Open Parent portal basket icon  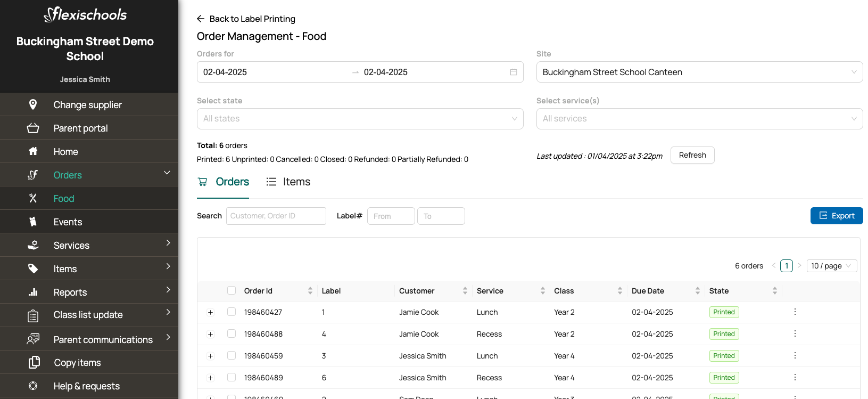(33, 128)
